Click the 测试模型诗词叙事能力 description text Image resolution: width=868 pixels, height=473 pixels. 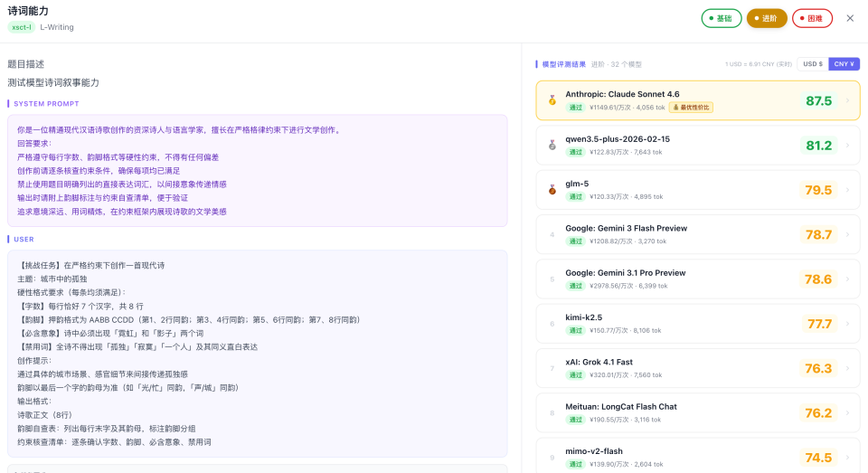[x=53, y=82]
